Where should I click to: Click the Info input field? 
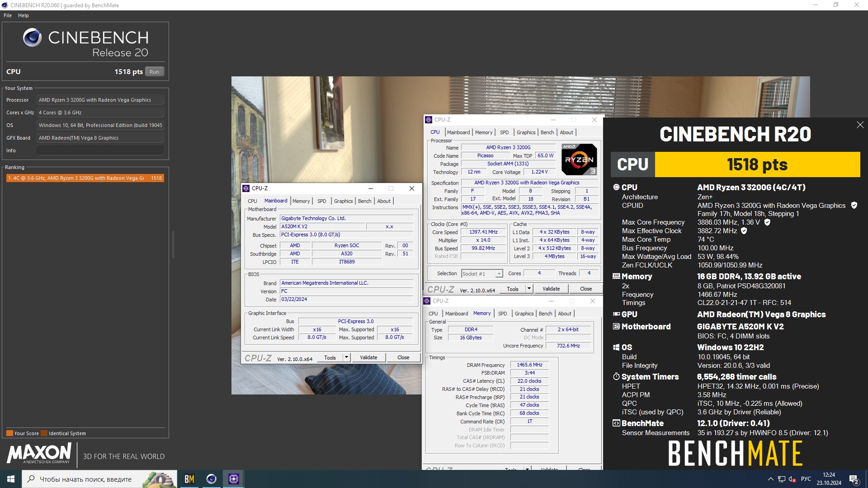tap(100, 150)
